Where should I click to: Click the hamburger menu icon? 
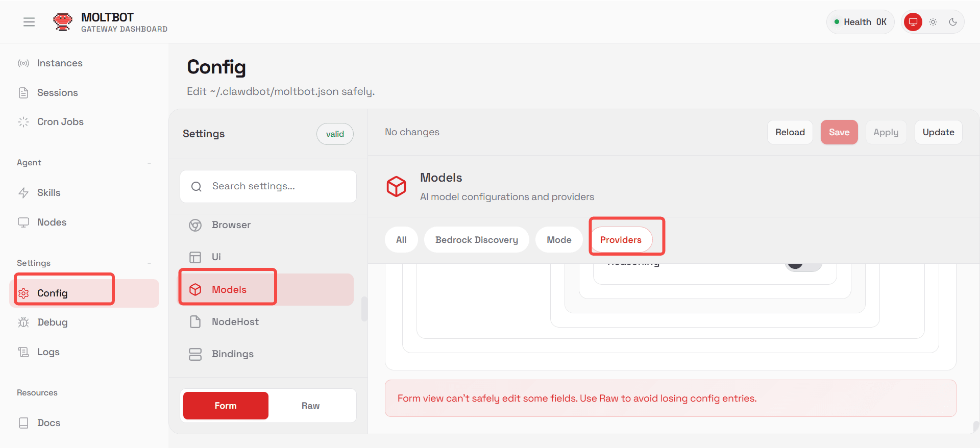pos(29,22)
